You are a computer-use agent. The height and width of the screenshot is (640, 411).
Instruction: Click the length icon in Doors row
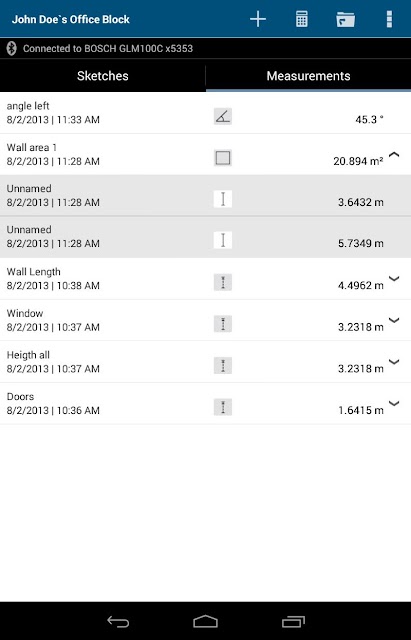click(223, 407)
